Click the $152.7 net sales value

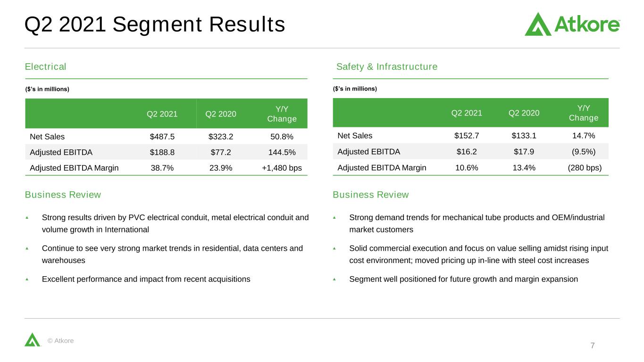pyautogui.click(x=467, y=136)
